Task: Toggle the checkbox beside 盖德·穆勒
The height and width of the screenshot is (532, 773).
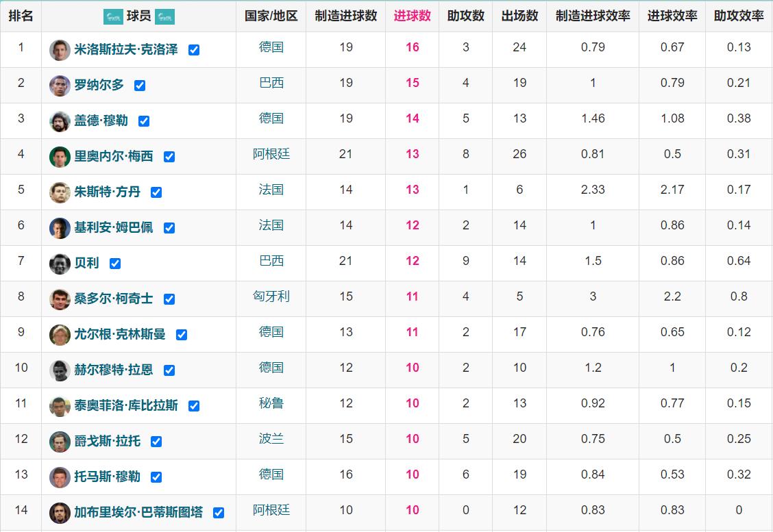Action: click(x=144, y=121)
